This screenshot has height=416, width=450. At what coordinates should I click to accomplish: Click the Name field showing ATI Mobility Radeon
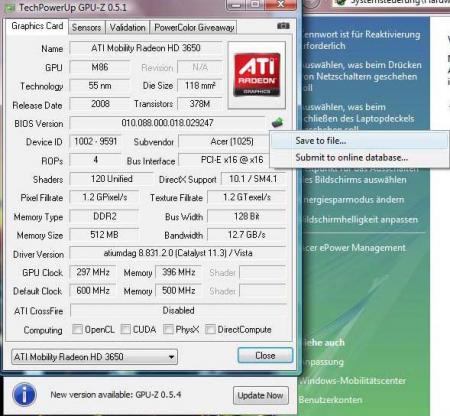pyautogui.click(x=146, y=48)
